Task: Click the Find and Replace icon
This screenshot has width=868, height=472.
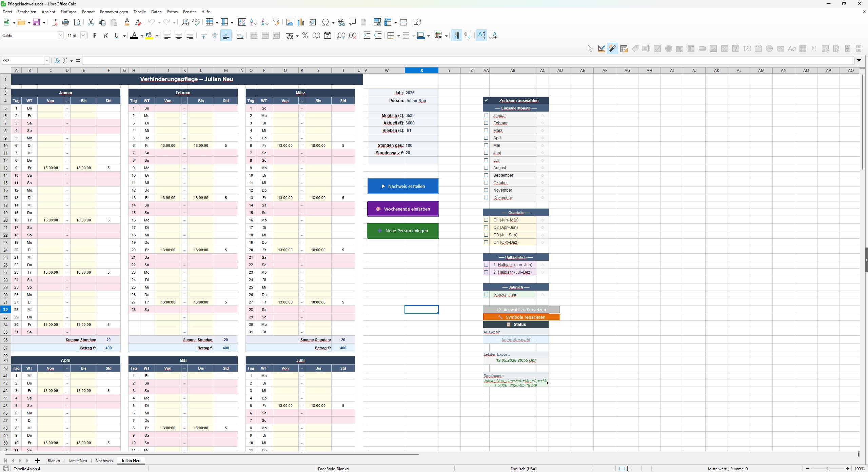Action: 185,22
